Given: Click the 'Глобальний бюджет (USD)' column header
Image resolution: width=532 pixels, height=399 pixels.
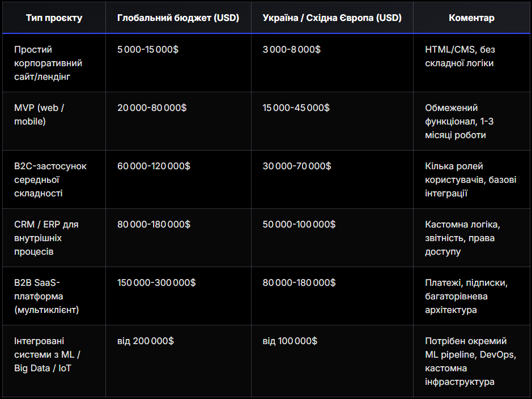Looking at the screenshot, I should tap(178, 18).
